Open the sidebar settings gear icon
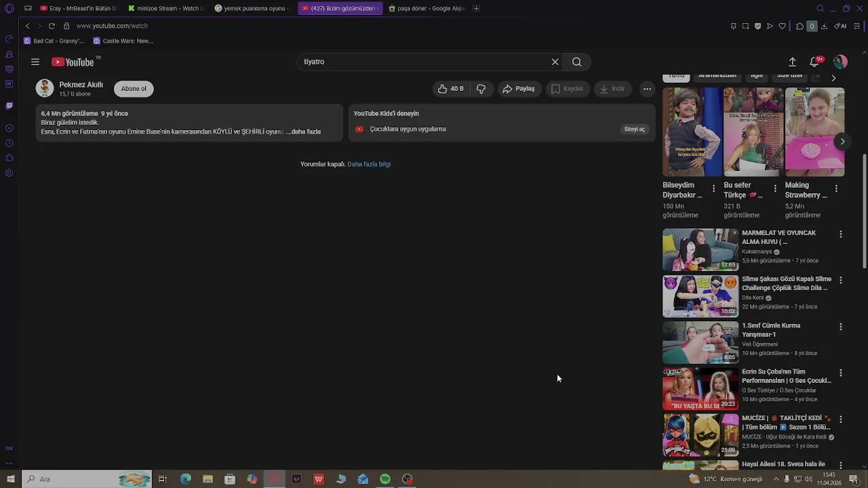 click(9, 173)
